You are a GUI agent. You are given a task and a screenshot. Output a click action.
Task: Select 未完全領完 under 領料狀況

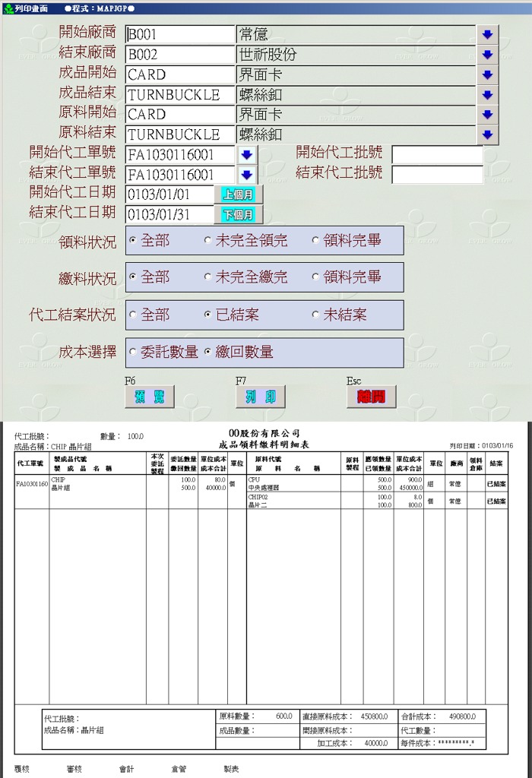click(208, 241)
